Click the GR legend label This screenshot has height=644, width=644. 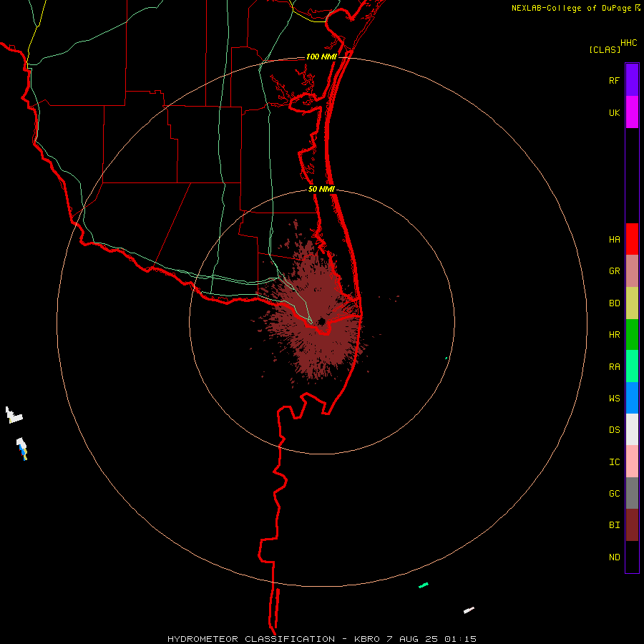pos(614,271)
